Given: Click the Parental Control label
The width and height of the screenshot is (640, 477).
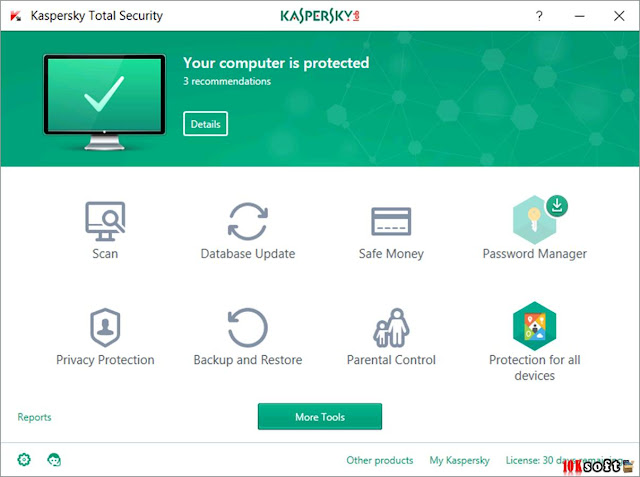Looking at the screenshot, I should click(391, 360).
